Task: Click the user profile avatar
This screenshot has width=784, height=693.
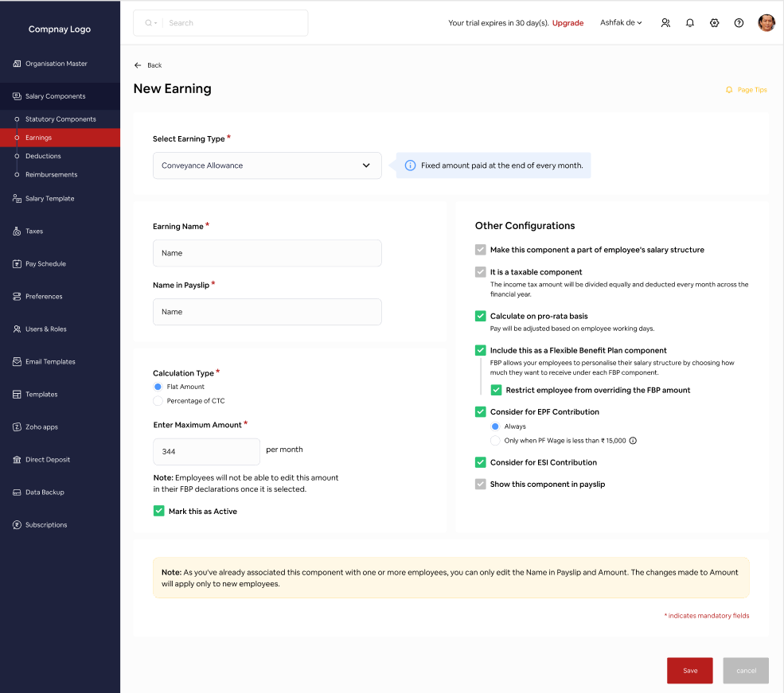Action: click(766, 23)
